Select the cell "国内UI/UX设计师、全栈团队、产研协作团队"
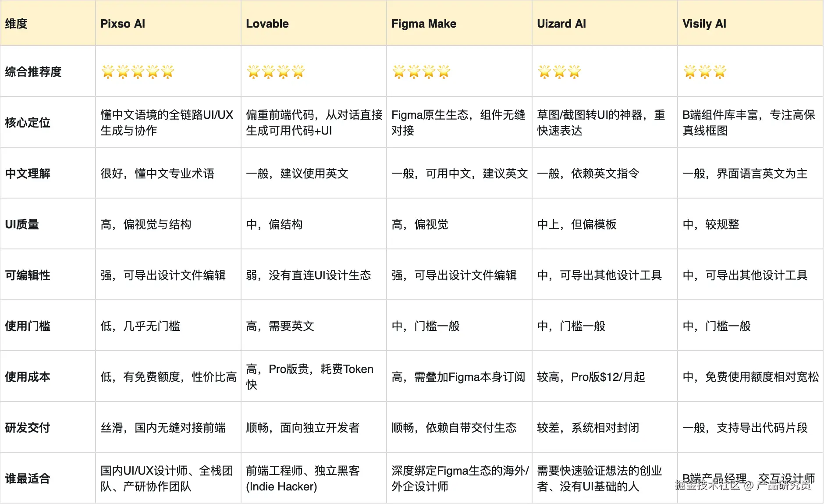The width and height of the screenshot is (824, 504). [x=168, y=478]
